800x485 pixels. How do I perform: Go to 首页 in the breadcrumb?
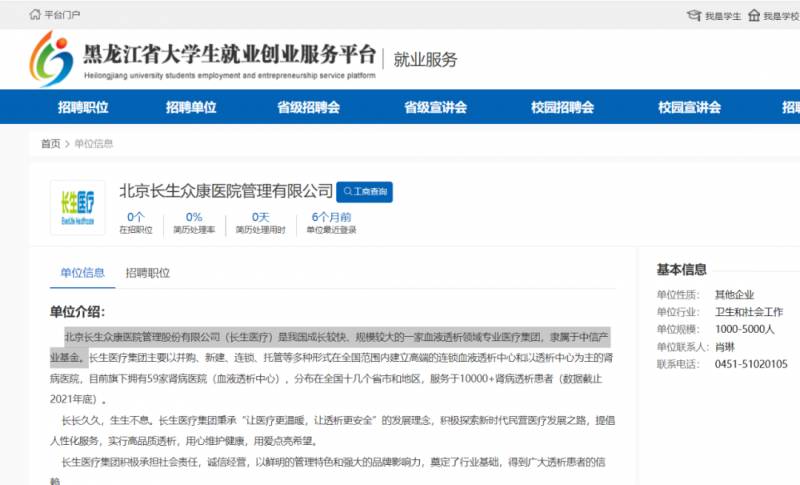coord(51,144)
